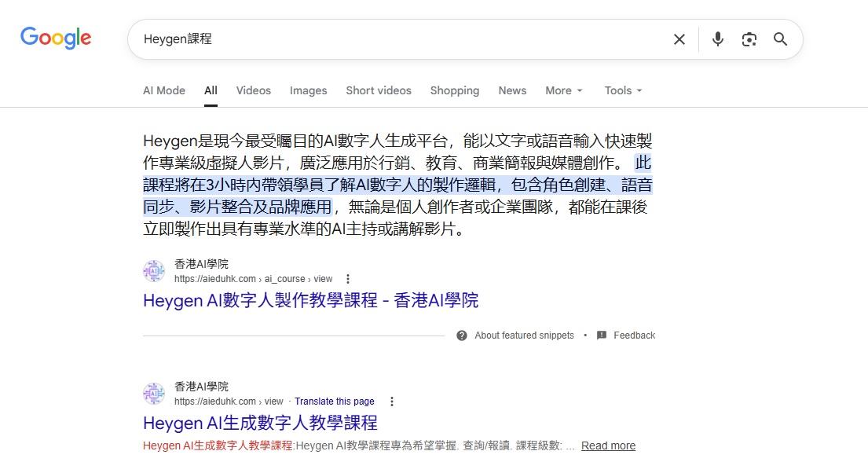Start voice search with the microphone icon

pyautogui.click(x=717, y=39)
